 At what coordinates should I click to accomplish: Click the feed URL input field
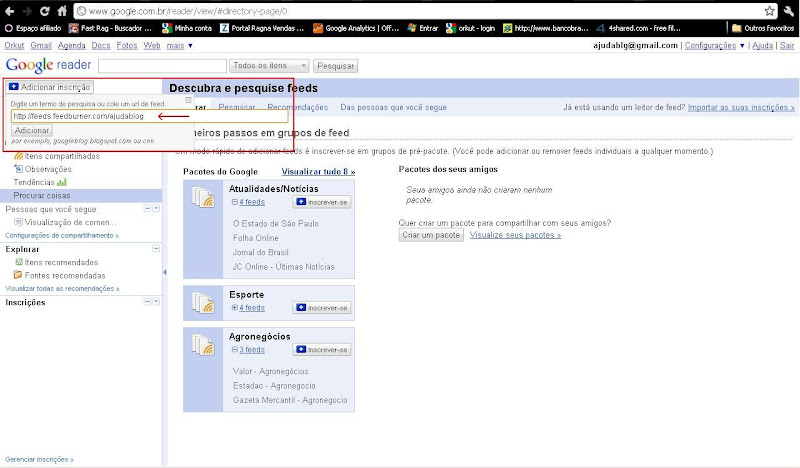[x=149, y=116]
